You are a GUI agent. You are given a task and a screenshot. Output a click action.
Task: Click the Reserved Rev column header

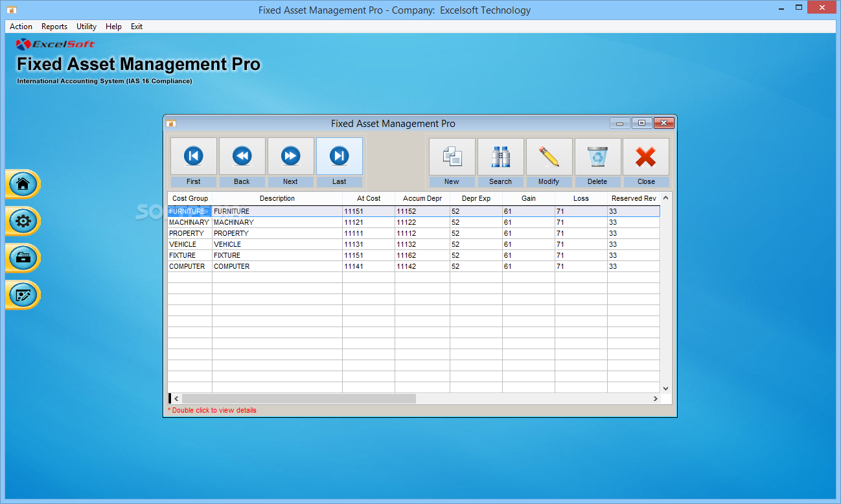point(634,198)
